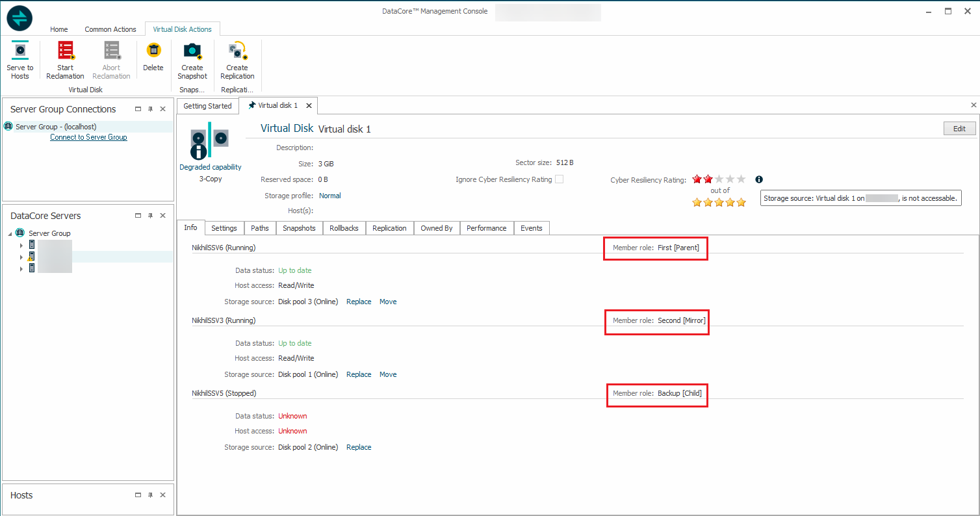
Task: Open the Replication tab
Action: 390,228
